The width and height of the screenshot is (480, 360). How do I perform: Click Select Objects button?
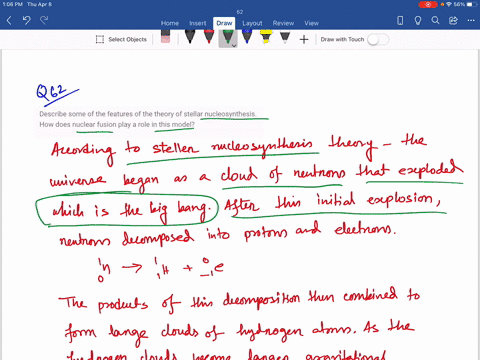click(x=121, y=39)
